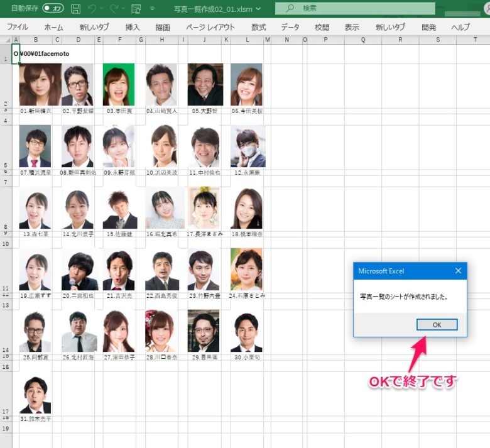The height and width of the screenshot is (448, 490).
Task: Close the Microsoft Excel message dialog
Action: pyautogui.click(x=458, y=271)
